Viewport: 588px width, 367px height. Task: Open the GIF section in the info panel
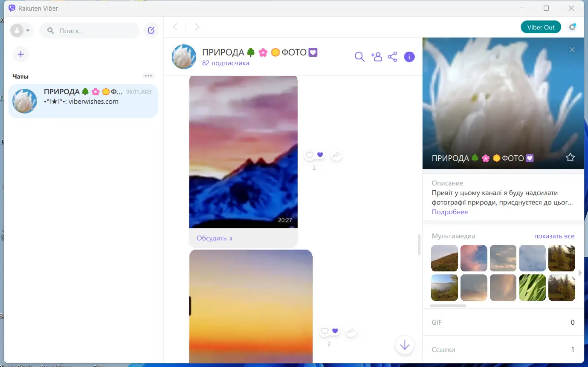[503, 322]
